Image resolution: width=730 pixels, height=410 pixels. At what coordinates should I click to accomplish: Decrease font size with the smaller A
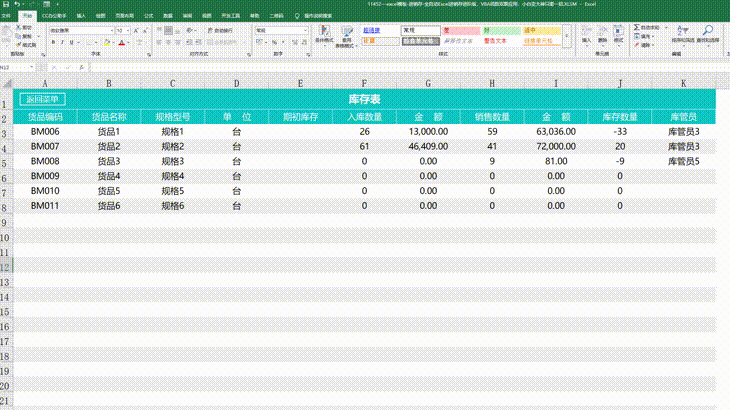point(145,31)
